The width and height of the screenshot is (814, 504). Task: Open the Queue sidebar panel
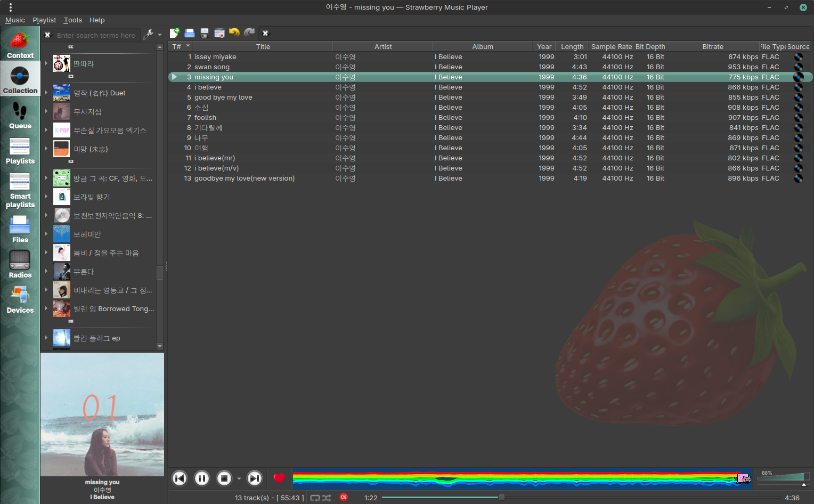pos(20,116)
